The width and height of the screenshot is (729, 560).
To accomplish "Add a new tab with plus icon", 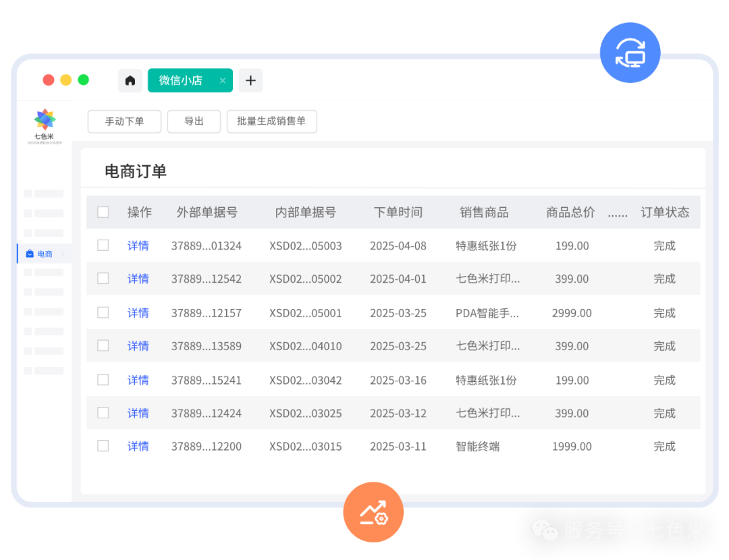I will tap(250, 81).
